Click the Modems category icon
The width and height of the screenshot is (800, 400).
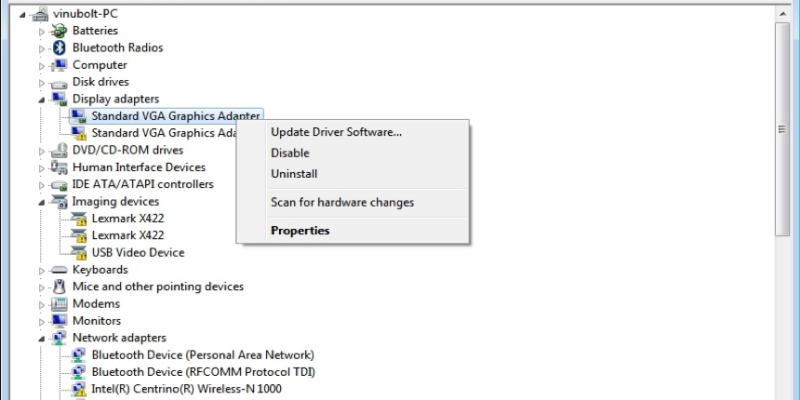tap(59, 304)
